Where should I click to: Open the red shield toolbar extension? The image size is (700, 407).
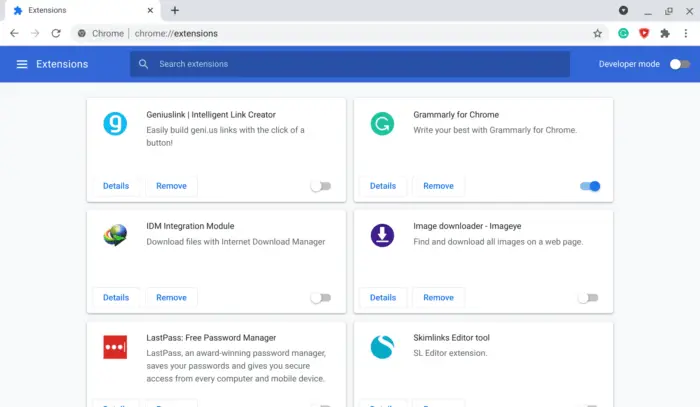pyautogui.click(x=644, y=33)
